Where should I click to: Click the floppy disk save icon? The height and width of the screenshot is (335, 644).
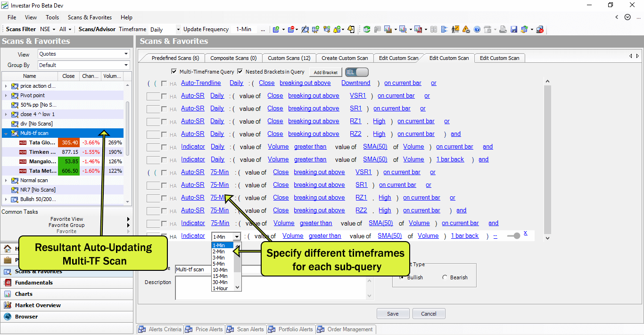tap(514, 29)
